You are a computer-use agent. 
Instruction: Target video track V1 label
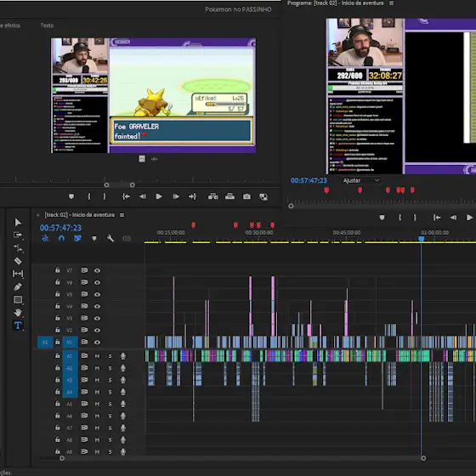coord(70,343)
